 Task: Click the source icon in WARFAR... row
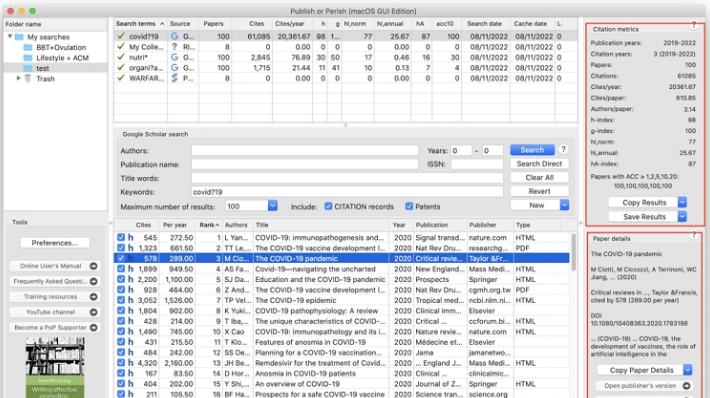[x=174, y=78]
